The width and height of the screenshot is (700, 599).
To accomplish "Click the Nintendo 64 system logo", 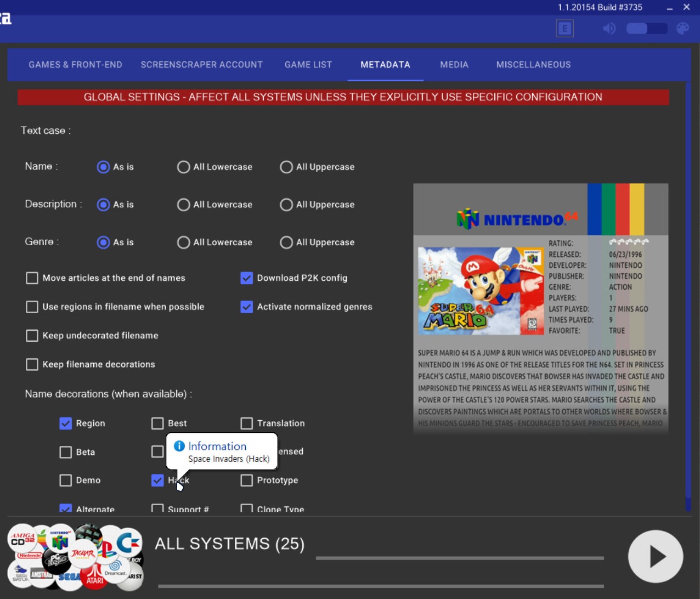I will pos(60,538).
